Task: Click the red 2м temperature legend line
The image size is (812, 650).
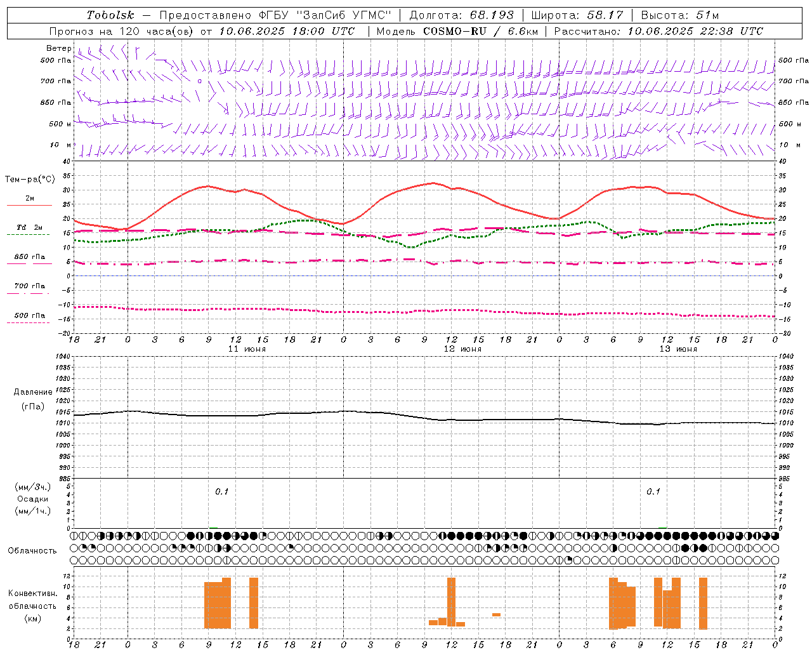Action: point(29,205)
